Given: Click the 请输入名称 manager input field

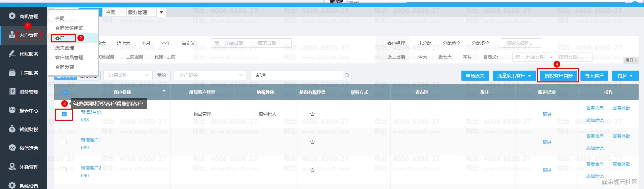Looking at the screenshot, I should (x=521, y=43).
